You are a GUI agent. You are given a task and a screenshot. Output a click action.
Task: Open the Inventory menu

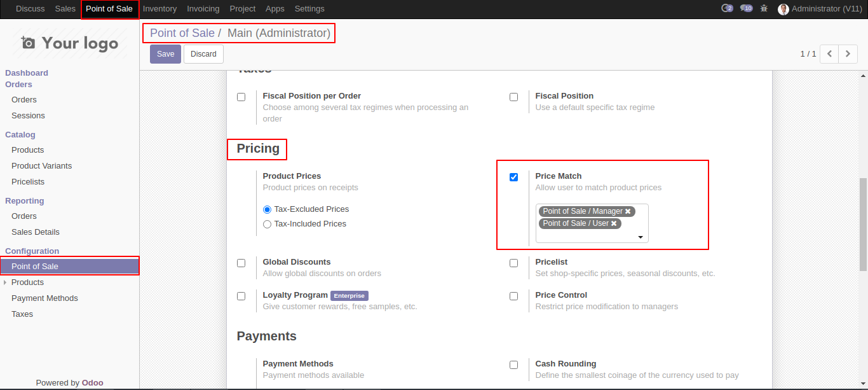[159, 9]
